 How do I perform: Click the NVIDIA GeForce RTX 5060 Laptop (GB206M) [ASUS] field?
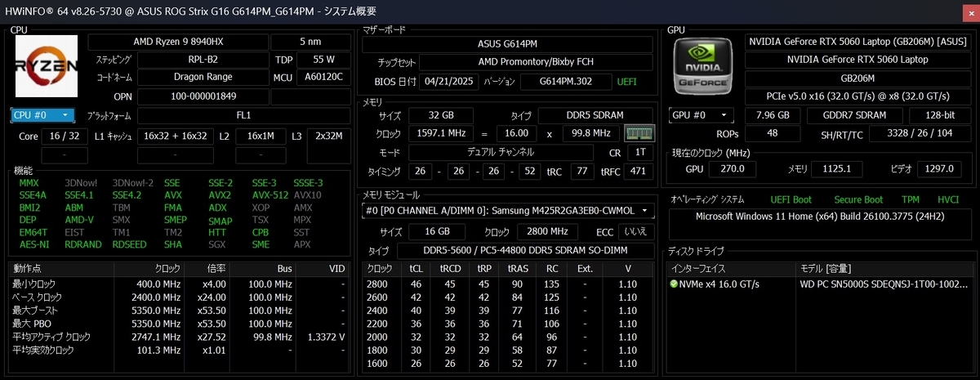tap(857, 41)
